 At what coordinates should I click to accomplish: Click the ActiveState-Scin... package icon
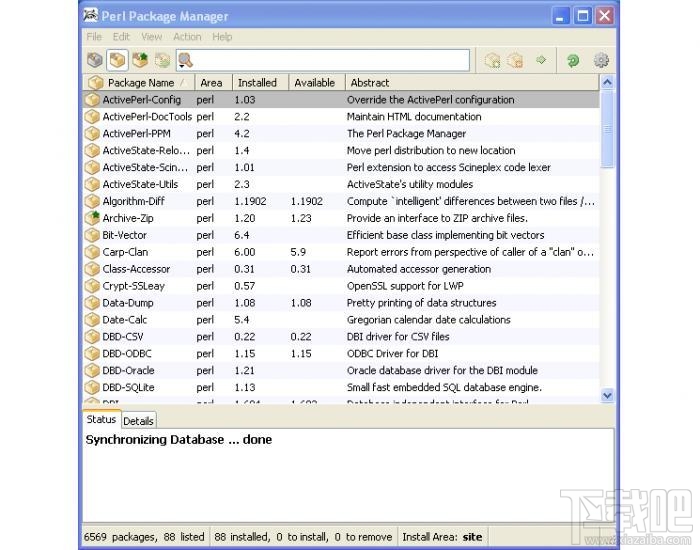click(92, 167)
